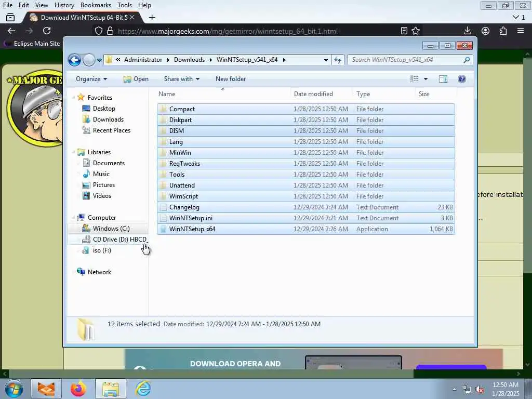532x399 pixels.
Task: Collapse the Computer tree node
Action: pyautogui.click(x=73, y=218)
